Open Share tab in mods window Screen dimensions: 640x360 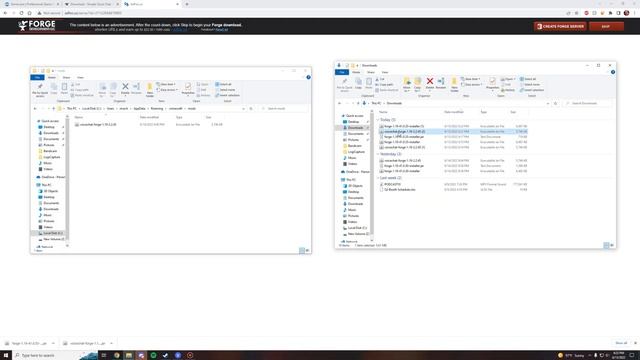tap(66, 78)
